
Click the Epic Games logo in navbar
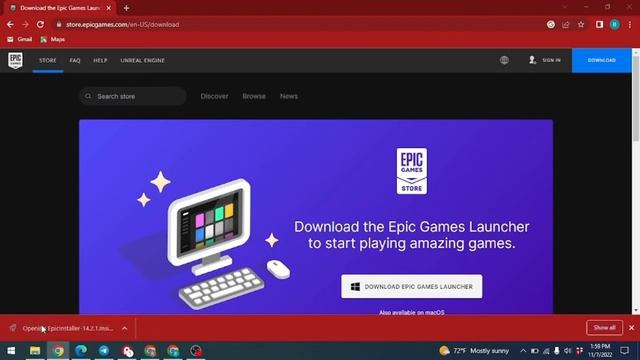pyautogui.click(x=16, y=60)
